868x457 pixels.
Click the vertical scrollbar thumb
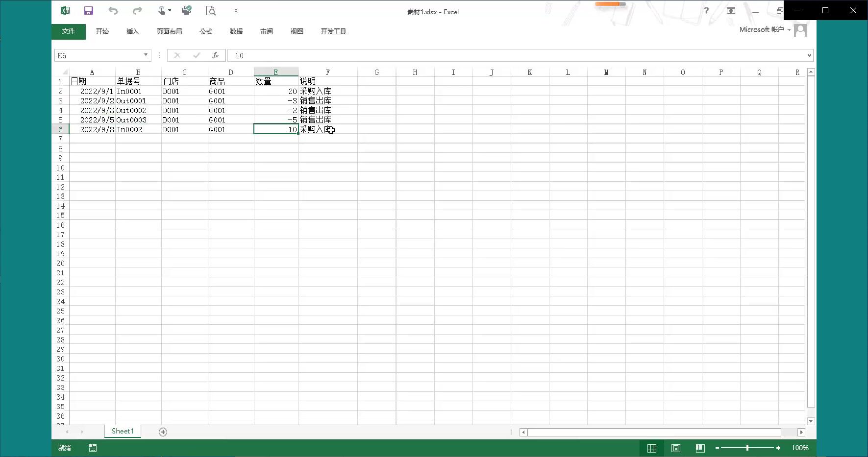pos(811,241)
